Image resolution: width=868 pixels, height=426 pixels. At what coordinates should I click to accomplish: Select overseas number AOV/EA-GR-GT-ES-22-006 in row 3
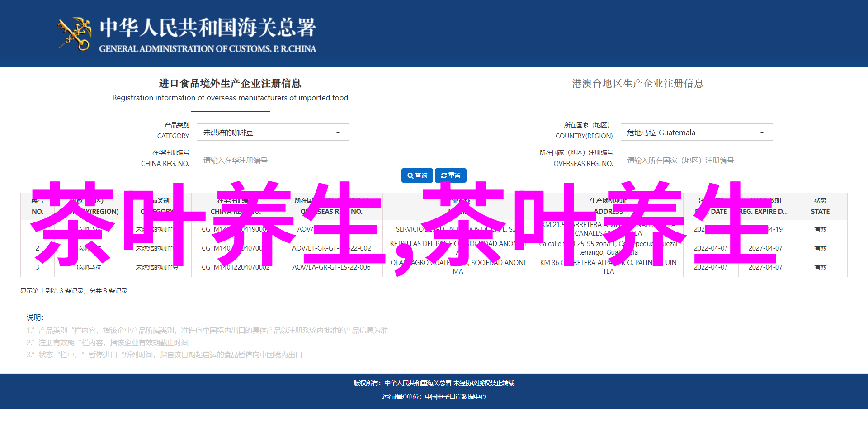tap(331, 267)
